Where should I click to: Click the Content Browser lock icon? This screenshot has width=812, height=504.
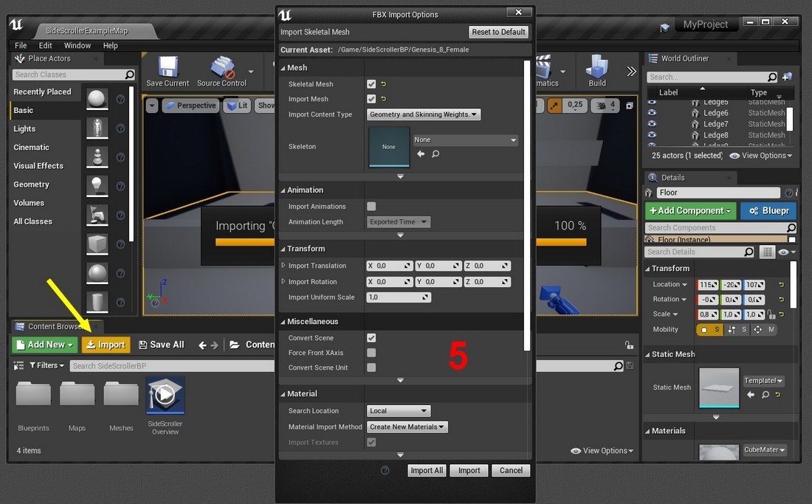click(x=629, y=345)
